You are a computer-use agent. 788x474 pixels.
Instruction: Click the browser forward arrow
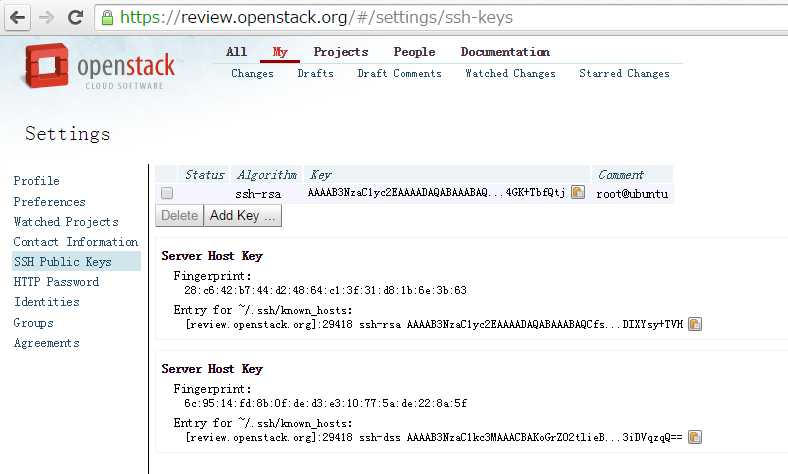tap(47, 18)
